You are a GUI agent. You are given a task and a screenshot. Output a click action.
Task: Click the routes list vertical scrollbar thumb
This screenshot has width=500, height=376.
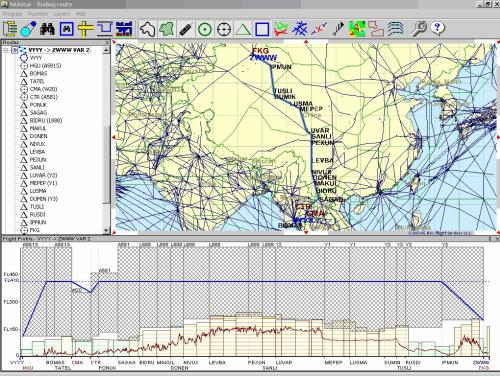click(x=106, y=165)
